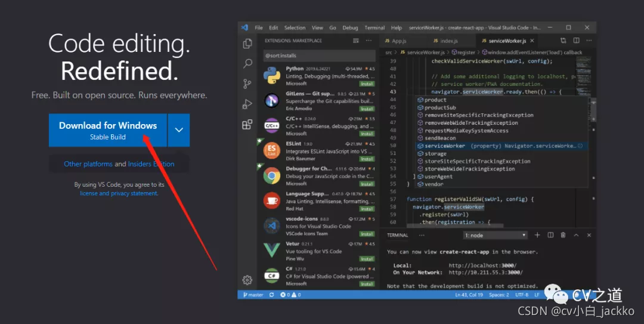Click the Python extension icon
Image resolution: width=644 pixels, height=324 pixels.
272,76
